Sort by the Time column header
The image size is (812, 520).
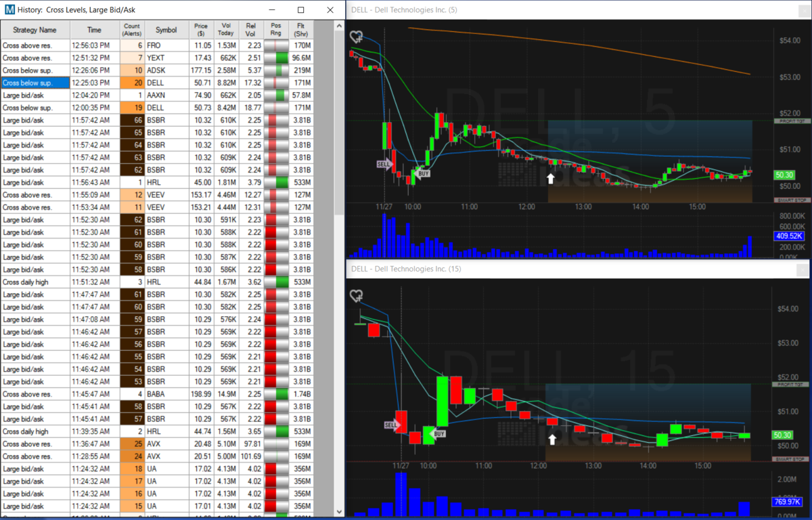click(95, 30)
